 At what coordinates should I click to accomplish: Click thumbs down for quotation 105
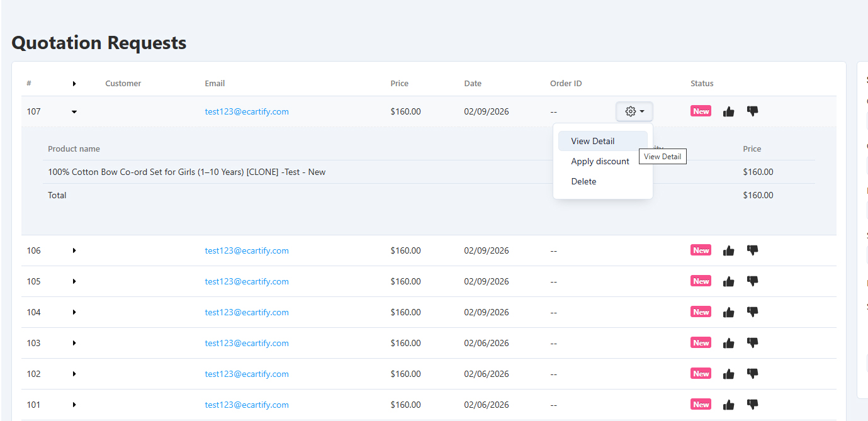[752, 281]
